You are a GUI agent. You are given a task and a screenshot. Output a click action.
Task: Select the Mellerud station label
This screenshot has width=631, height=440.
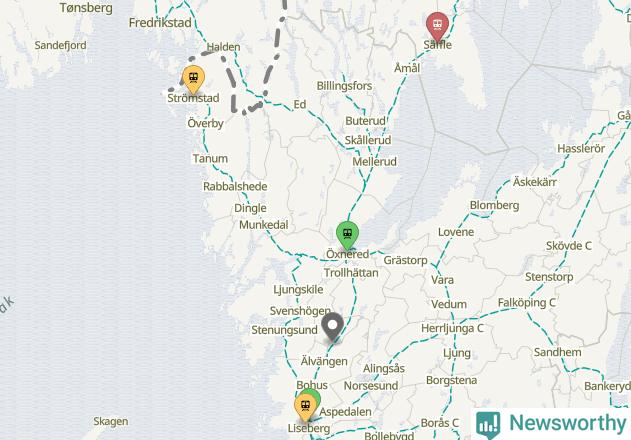(374, 162)
